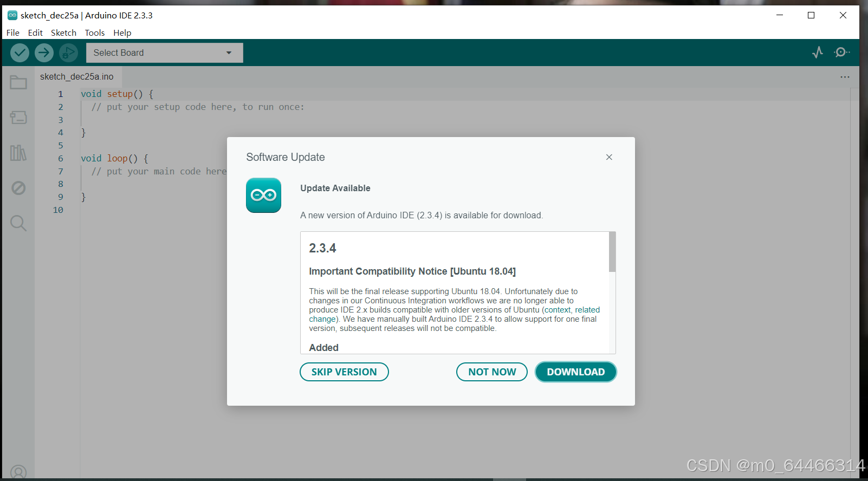This screenshot has height=481, width=868.
Task: Open the Debug sidebar panel
Action: [x=18, y=188]
